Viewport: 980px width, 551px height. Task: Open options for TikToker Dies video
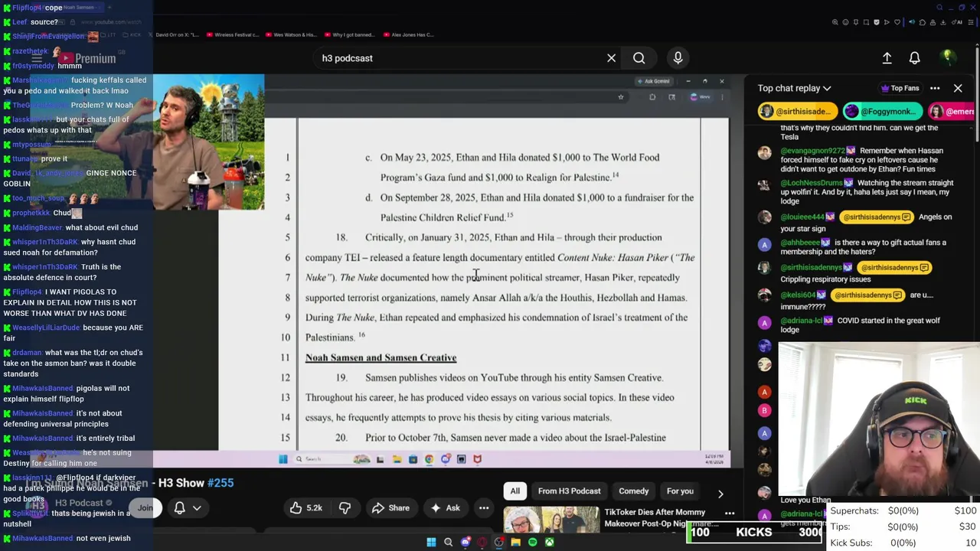(x=730, y=514)
